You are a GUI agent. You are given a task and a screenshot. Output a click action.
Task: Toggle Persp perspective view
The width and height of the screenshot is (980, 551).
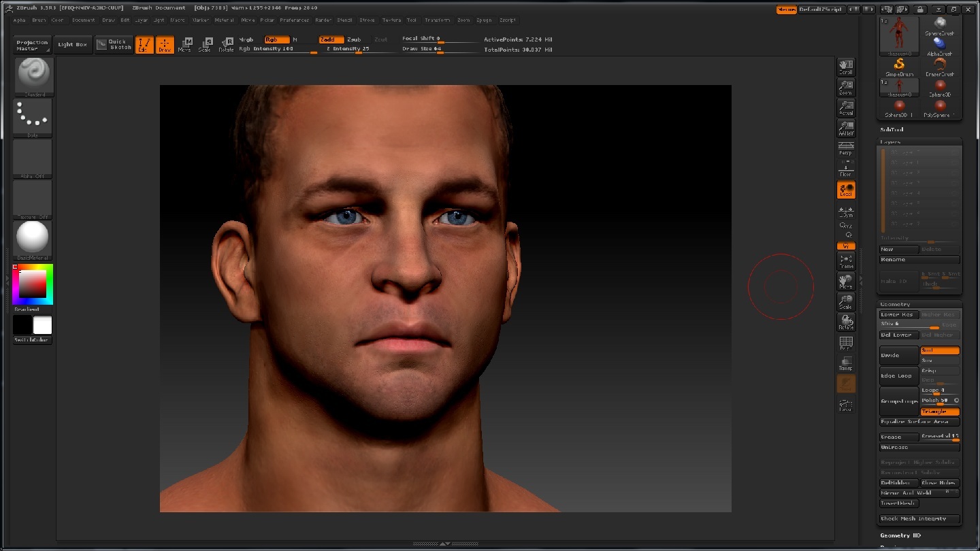pos(846,148)
